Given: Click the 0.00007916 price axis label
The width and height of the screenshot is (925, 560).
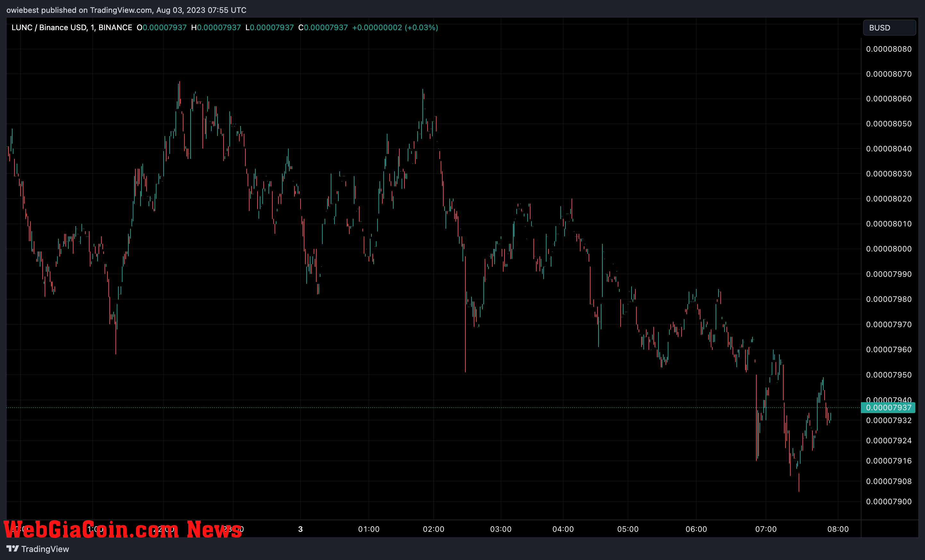Looking at the screenshot, I should click(888, 461).
